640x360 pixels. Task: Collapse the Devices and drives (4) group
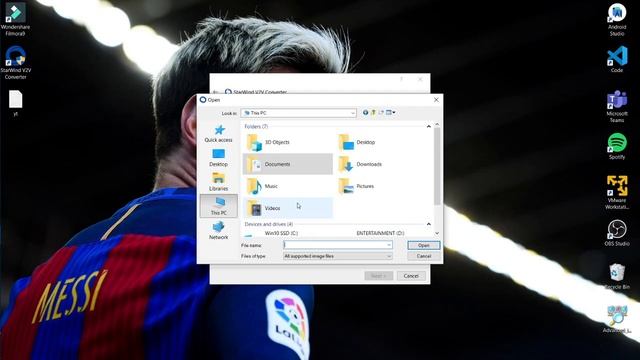click(429, 224)
